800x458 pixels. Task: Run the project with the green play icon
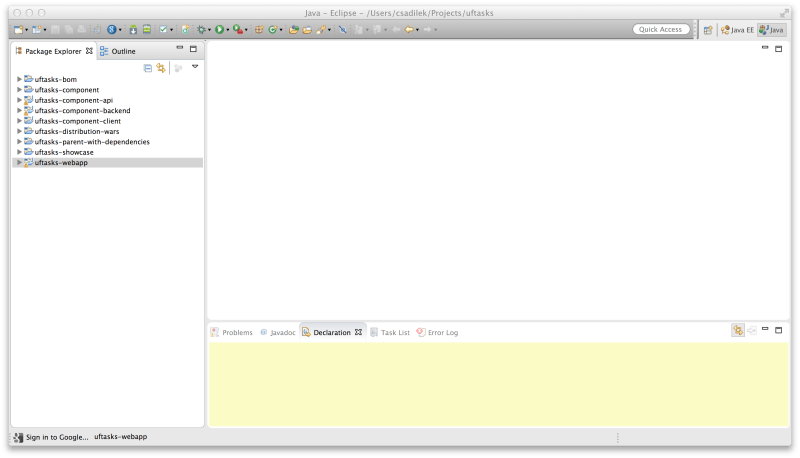coord(219,30)
